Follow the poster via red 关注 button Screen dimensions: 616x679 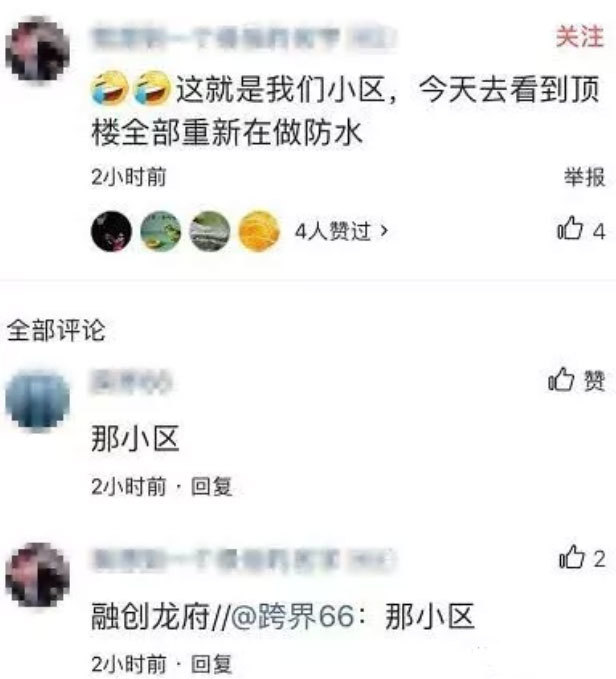580,36
